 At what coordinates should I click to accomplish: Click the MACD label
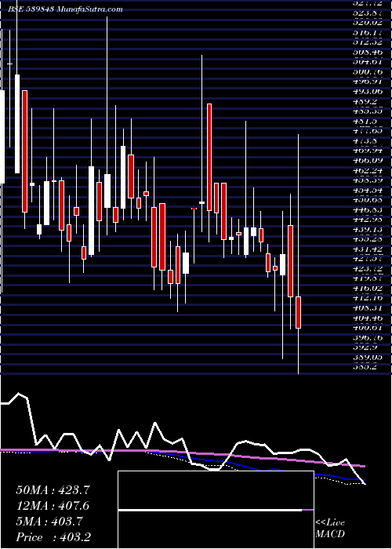click(x=330, y=534)
